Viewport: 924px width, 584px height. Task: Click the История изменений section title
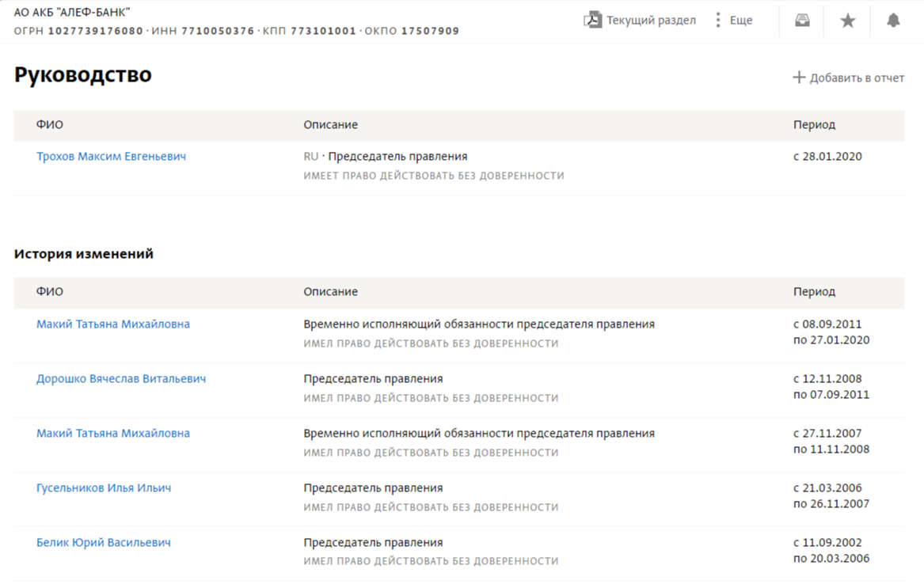[x=84, y=254]
